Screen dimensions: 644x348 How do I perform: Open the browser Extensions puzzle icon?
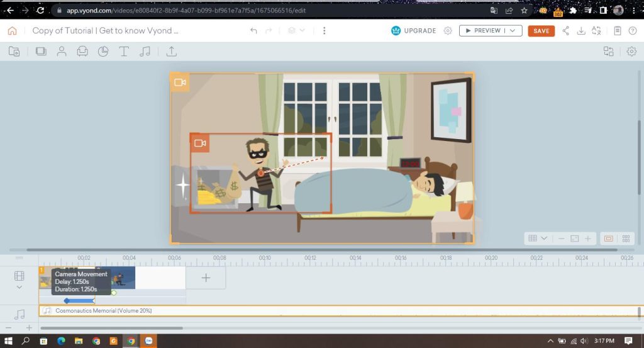click(x=574, y=11)
